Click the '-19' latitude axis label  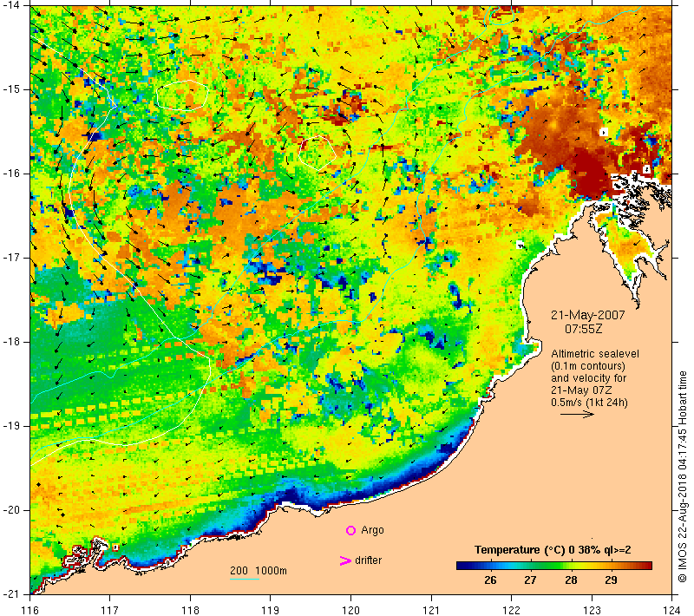tap(11, 426)
